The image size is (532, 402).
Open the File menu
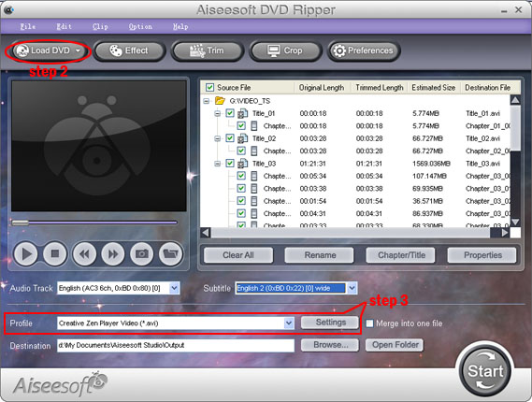28,26
